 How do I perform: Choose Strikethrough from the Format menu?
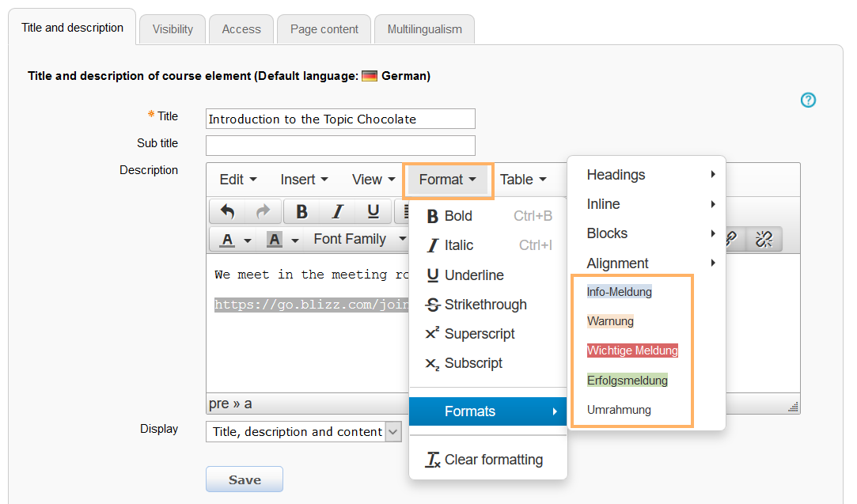pos(485,305)
